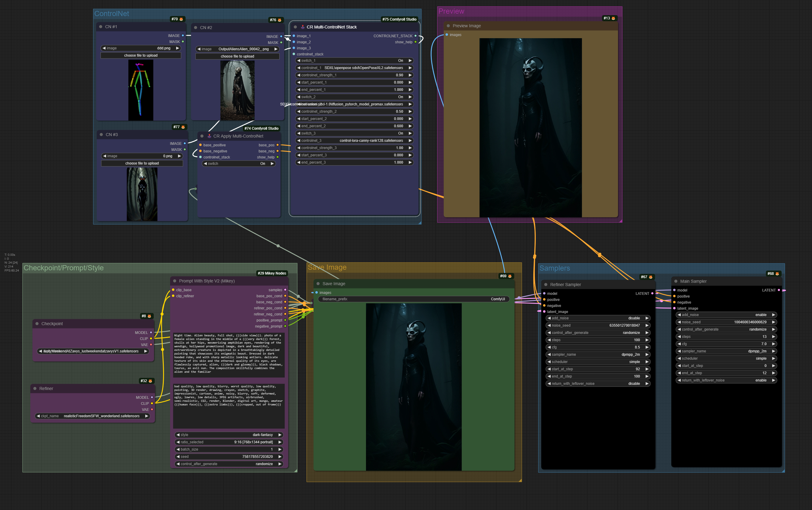Toggle switch_1 in ControlNet stack
Image resolution: width=812 pixels, height=510 pixels.
(354, 61)
